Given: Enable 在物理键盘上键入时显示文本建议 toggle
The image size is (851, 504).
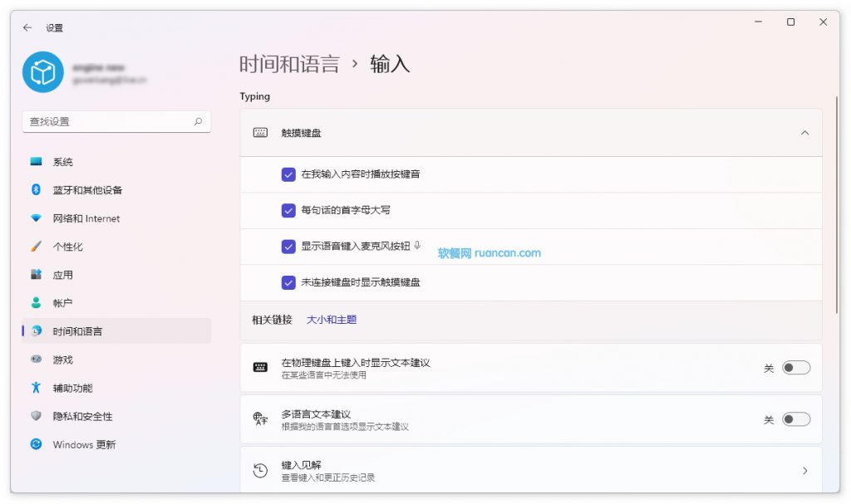Looking at the screenshot, I should click(x=795, y=368).
